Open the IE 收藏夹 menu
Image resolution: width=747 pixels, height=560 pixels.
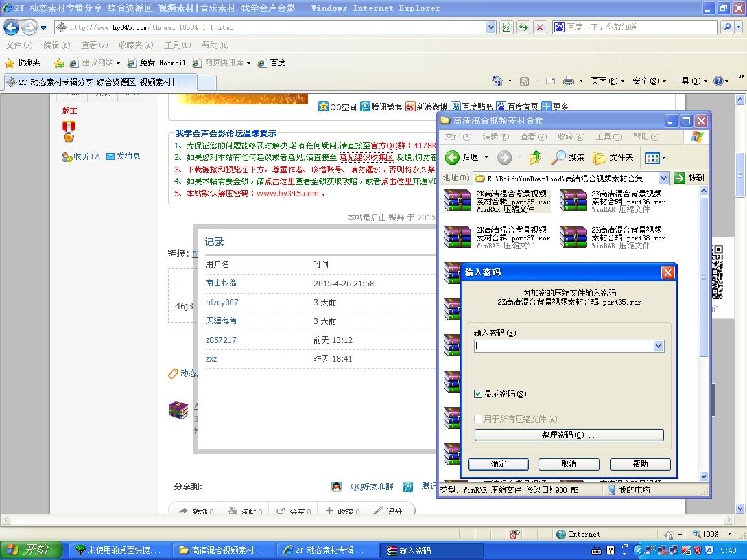click(136, 45)
